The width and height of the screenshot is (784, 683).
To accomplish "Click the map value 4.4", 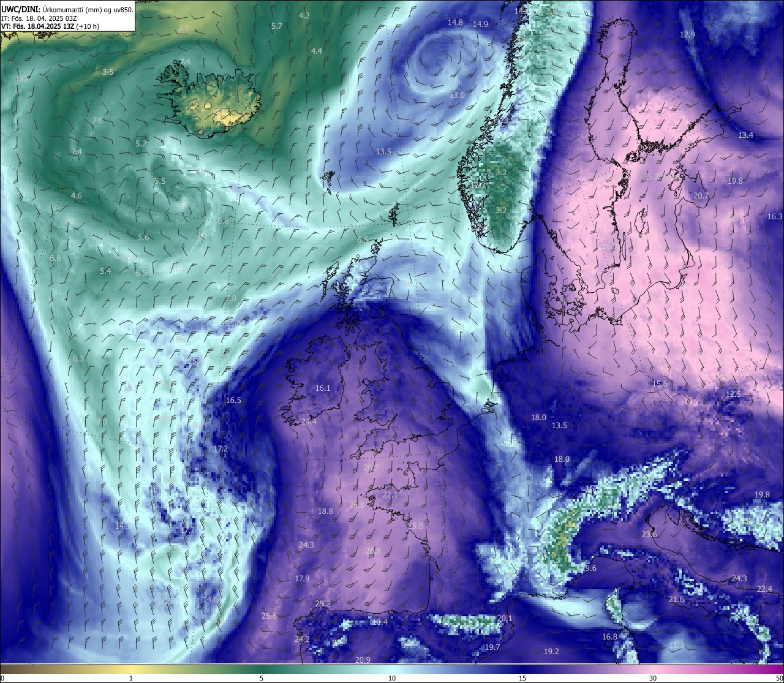I will pyautogui.click(x=317, y=51).
